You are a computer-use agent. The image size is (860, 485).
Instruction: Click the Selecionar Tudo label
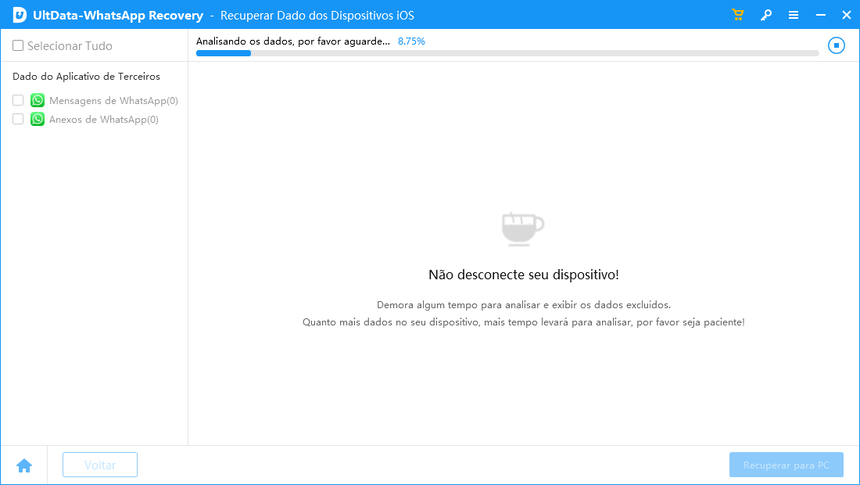[x=70, y=46]
